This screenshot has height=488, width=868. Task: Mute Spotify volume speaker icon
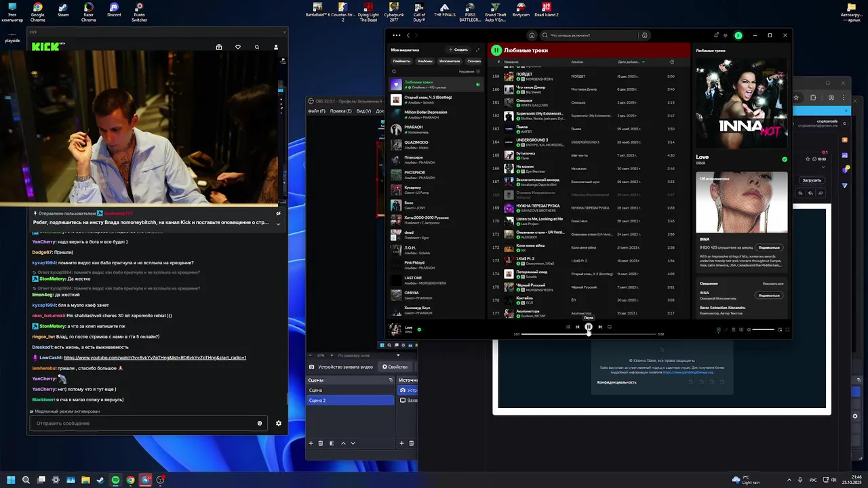(749, 329)
